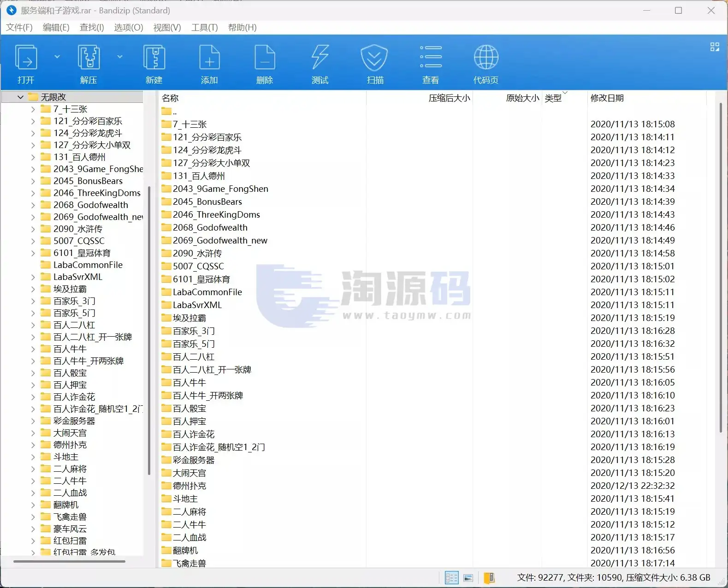Expand 2045_BonusBears tree node
Image resolution: width=728 pixels, height=588 pixels.
(33, 181)
